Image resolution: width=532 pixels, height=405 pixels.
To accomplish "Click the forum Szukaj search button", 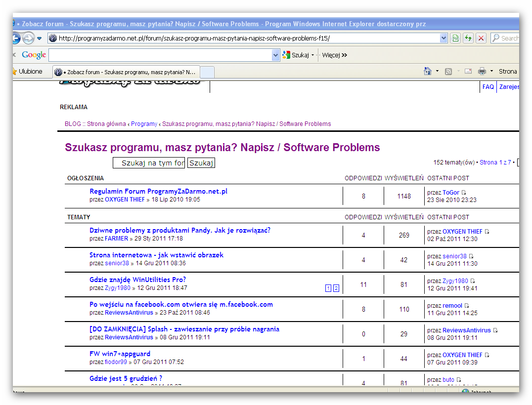I will tap(201, 163).
